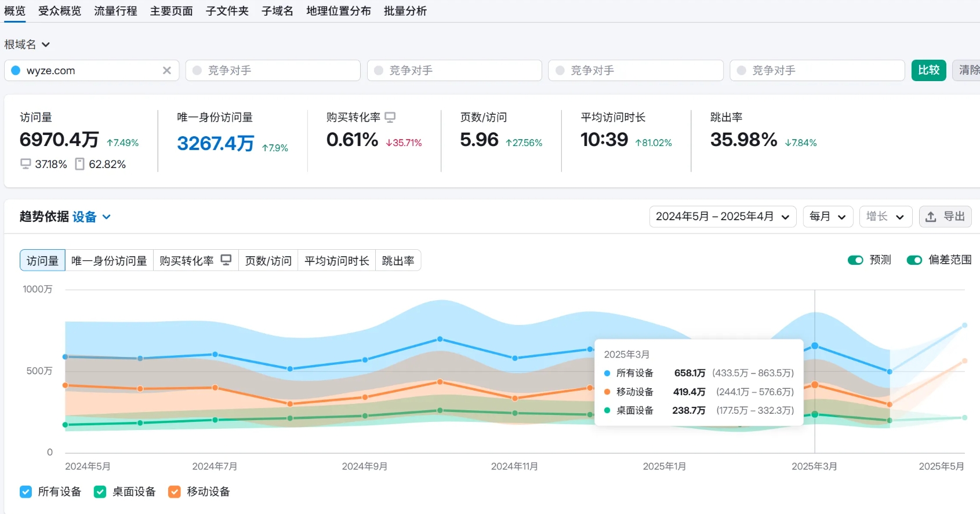Click the ↓35.71% conversion change indicator
980x514 pixels.
pyautogui.click(x=404, y=143)
